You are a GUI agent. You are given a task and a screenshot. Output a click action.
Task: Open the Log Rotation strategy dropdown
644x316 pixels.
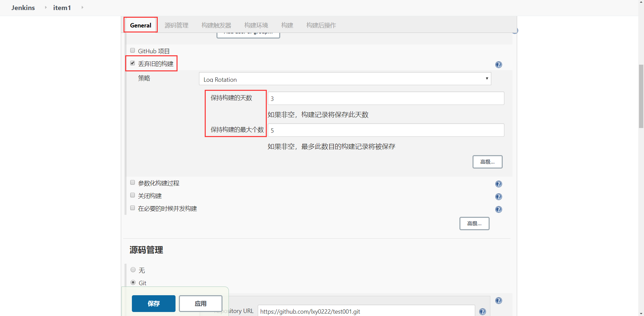point(345,79)
